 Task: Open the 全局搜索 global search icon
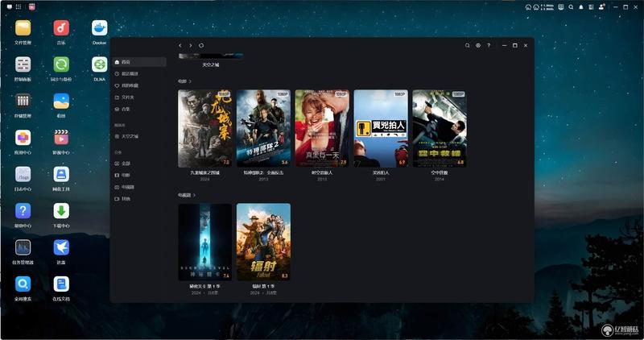tap(23, 284)
